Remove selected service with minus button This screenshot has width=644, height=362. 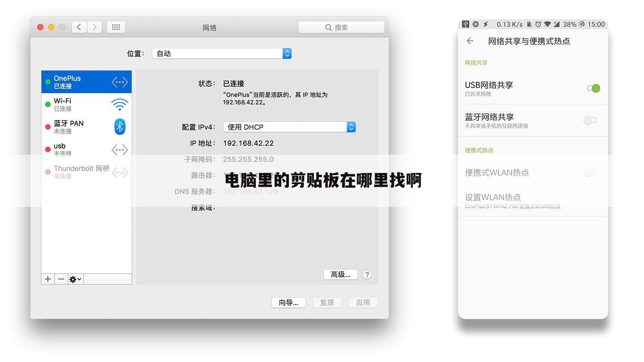pyautogui.click(x=61, y=279)
